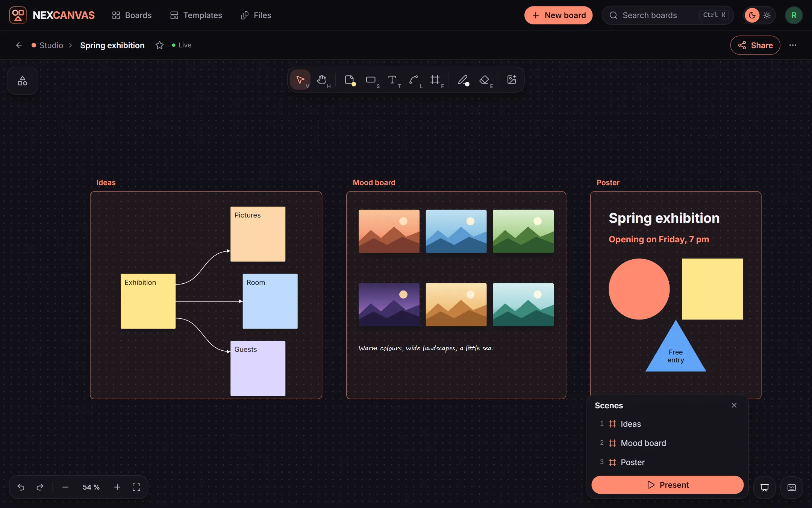Switch to light theme sun icon

(767, 15)
